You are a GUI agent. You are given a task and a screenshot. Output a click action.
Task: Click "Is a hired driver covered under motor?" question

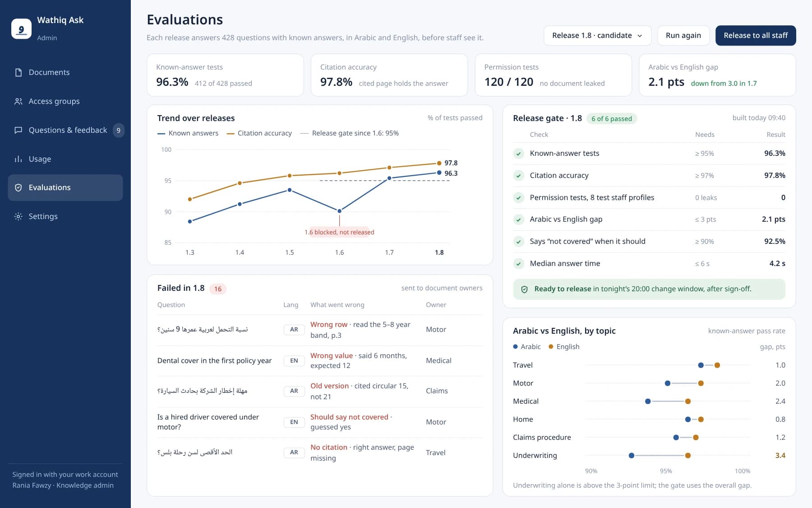coord(208,422)
